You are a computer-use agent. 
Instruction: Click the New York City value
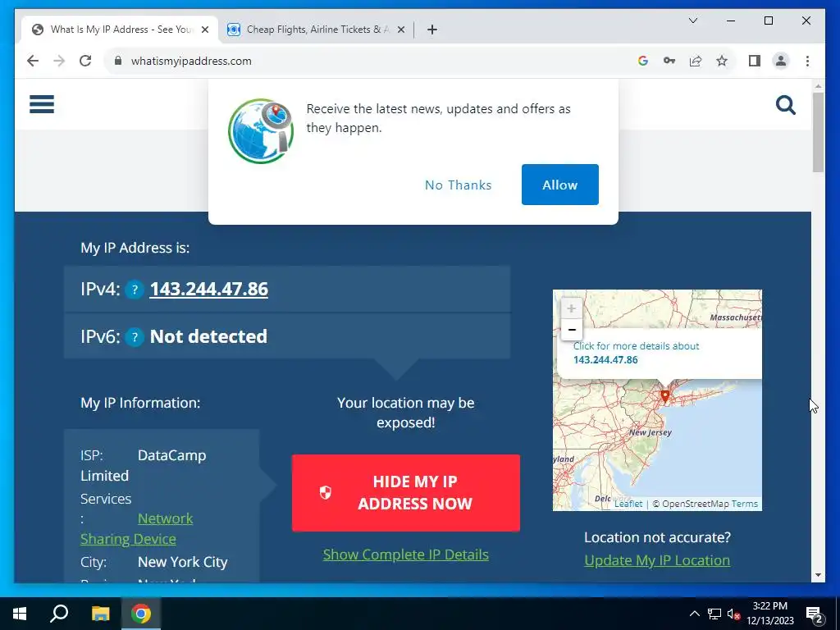click(x=183, y=562)
